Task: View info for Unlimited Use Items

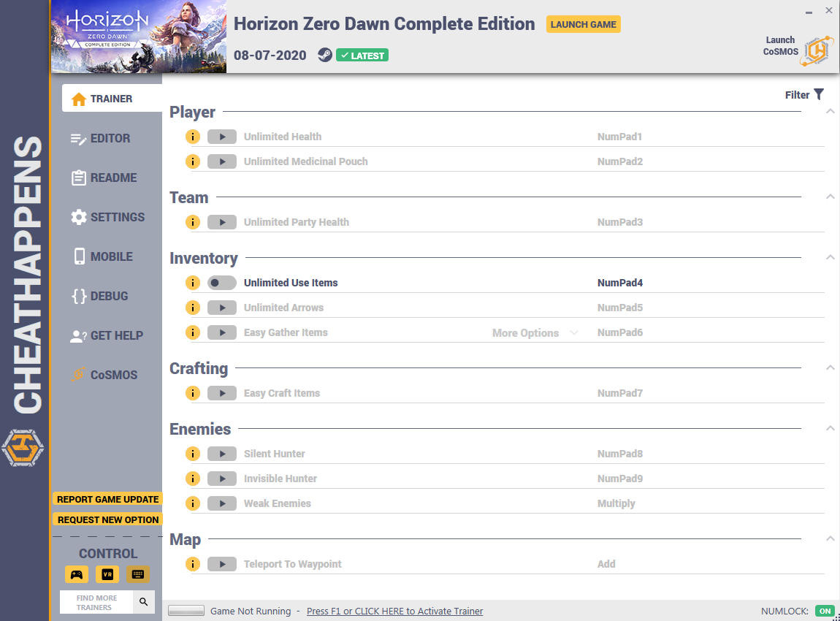Action: coord(192,282)
